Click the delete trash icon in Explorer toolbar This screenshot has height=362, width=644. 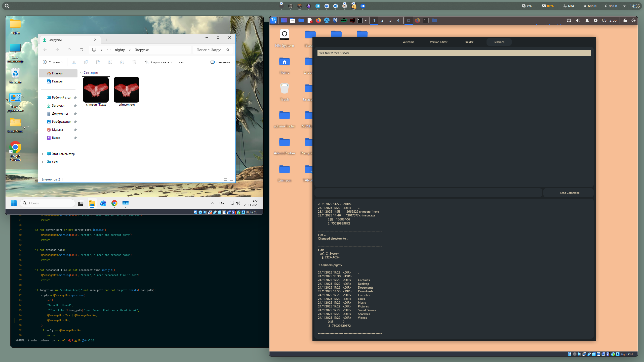134,62
